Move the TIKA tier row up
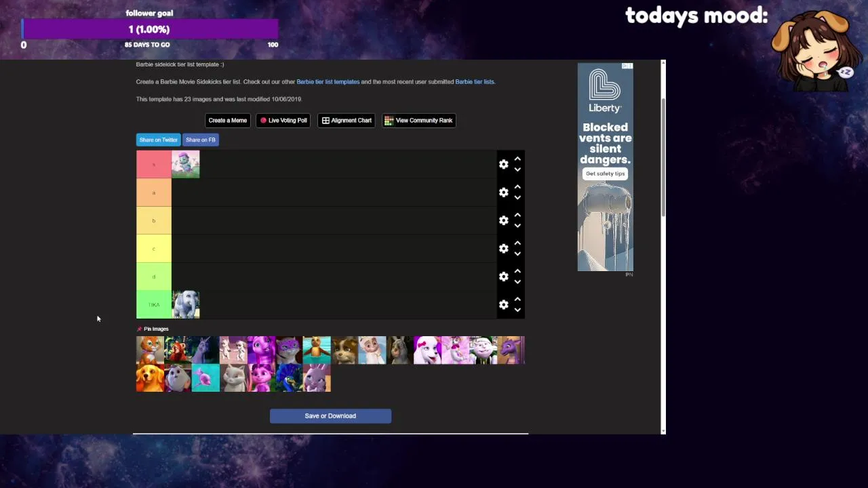 517,300
